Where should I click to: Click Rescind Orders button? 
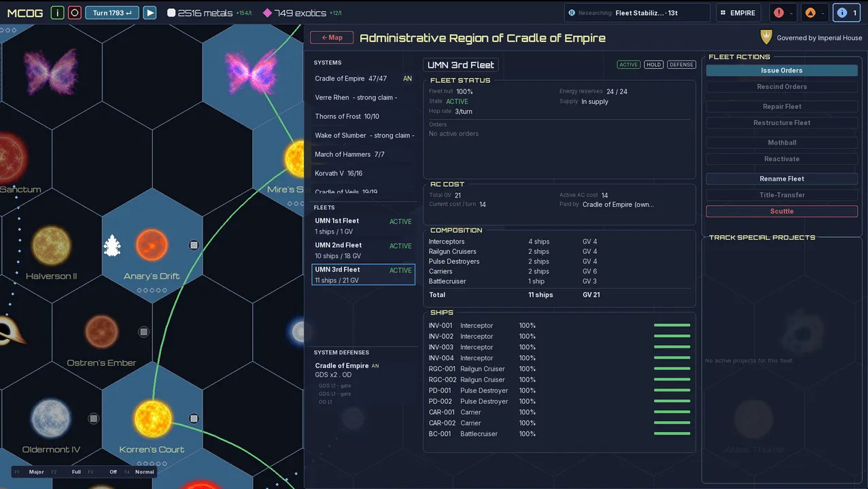(782, 87)
